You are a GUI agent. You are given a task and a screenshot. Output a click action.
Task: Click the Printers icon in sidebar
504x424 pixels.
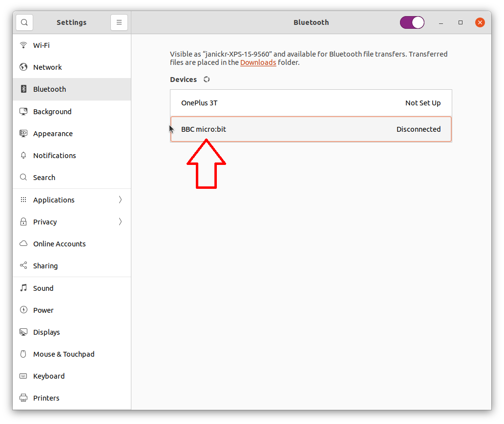click(x=23, y=398)
